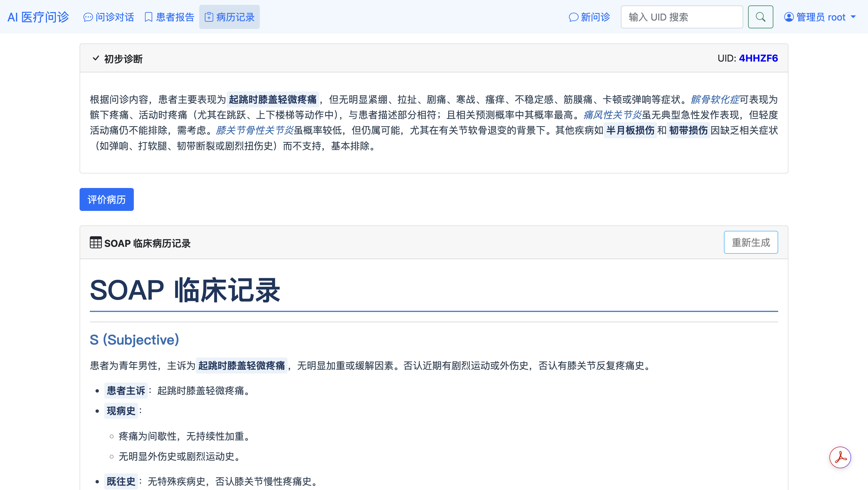868x490 pixels.
Task: Click the user avatar icon for 管理员
Action: (788, 17)
